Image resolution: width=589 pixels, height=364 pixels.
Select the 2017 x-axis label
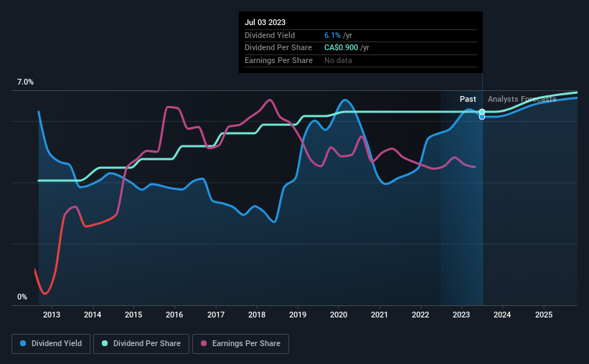pyautogui.click(x=216, y=315)
